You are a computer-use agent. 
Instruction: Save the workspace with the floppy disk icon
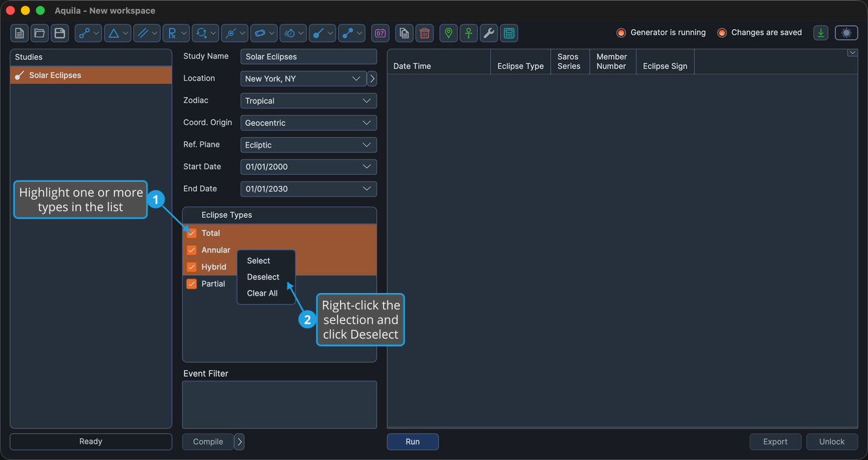pos(60,33)
